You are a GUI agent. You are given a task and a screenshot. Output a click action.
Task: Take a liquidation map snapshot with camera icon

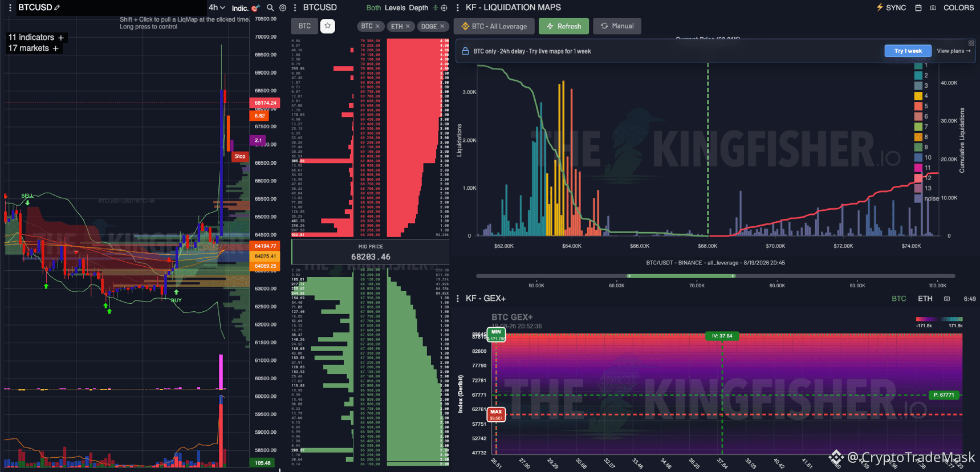933,8
